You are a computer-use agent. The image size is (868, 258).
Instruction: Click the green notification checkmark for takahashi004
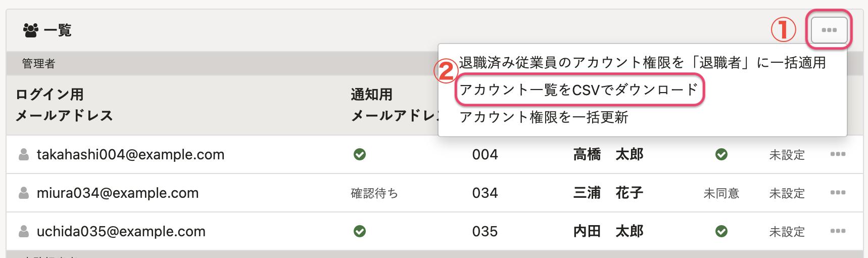tap(360, 154)
